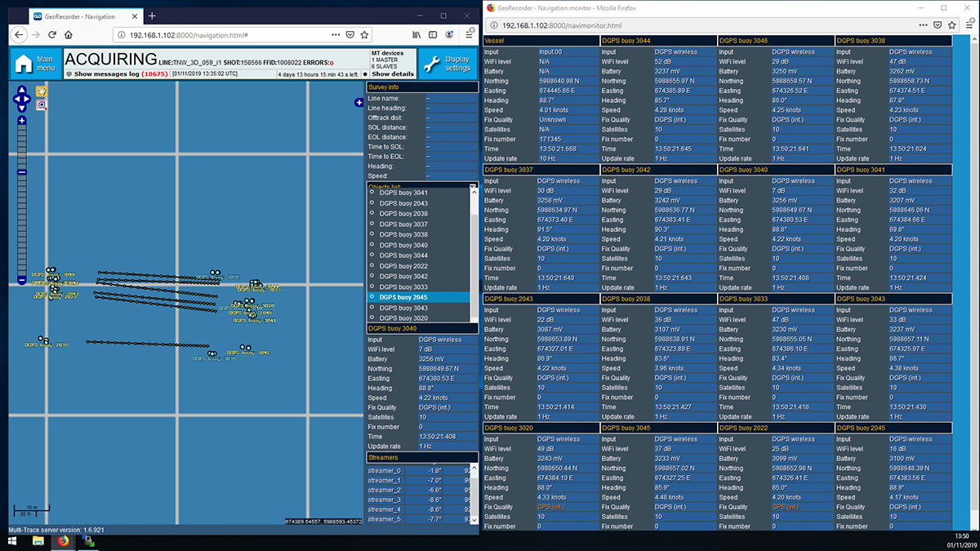Open a new tab in left browser
Screen dimensions: 980x551
pos(152,16)
